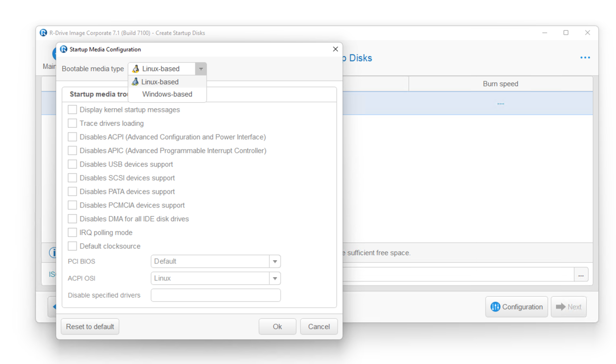
Task: Open the PCI BIOS dropdown
Action: click(216, 261)
